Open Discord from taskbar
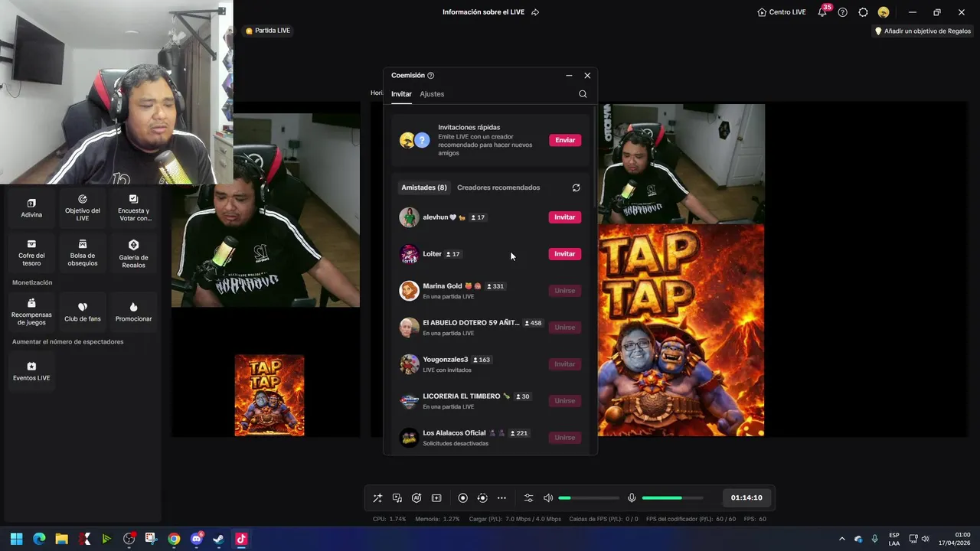 pyautogui.click(x=196, y=539)
